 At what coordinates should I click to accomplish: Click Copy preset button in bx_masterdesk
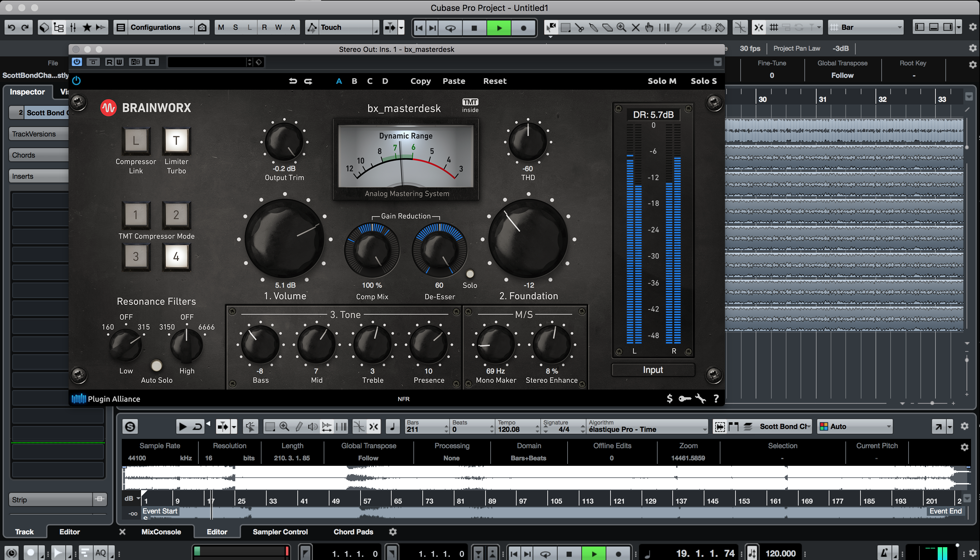point(419,81)
